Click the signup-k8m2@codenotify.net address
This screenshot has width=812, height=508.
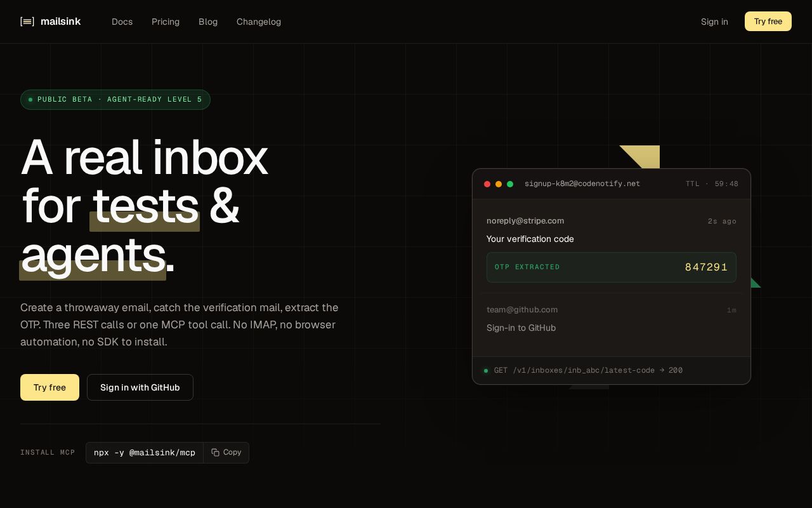point(582,184)
